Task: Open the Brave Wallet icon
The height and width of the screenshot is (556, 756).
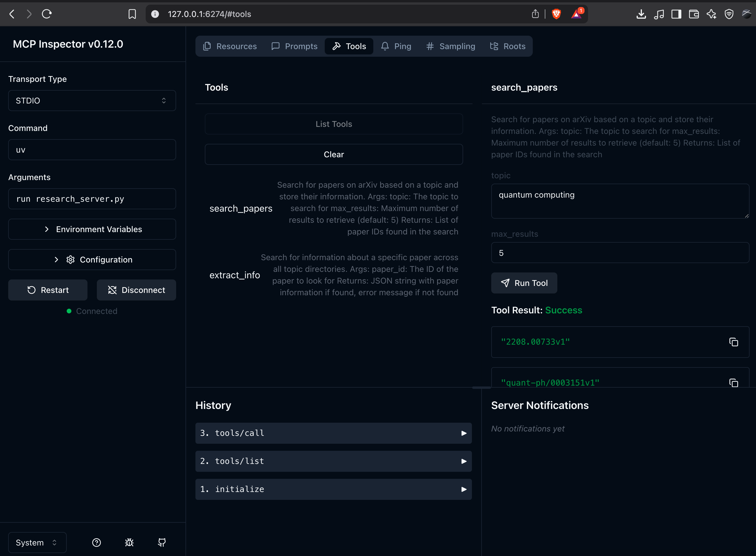Action: coord(694,14)
